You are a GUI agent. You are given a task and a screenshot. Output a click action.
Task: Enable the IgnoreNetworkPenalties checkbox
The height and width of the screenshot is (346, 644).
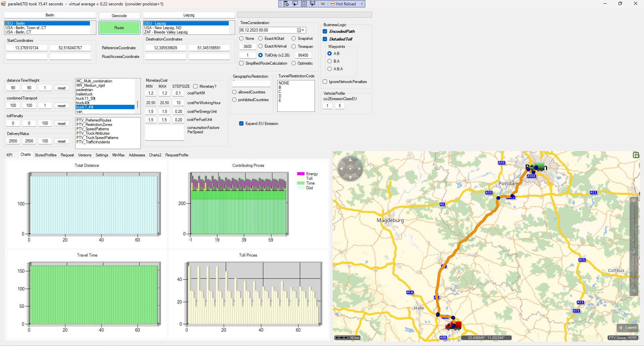coord(325,82)
